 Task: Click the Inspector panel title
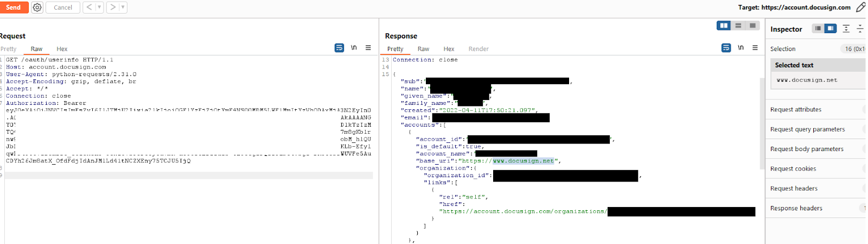coord(786,29)
